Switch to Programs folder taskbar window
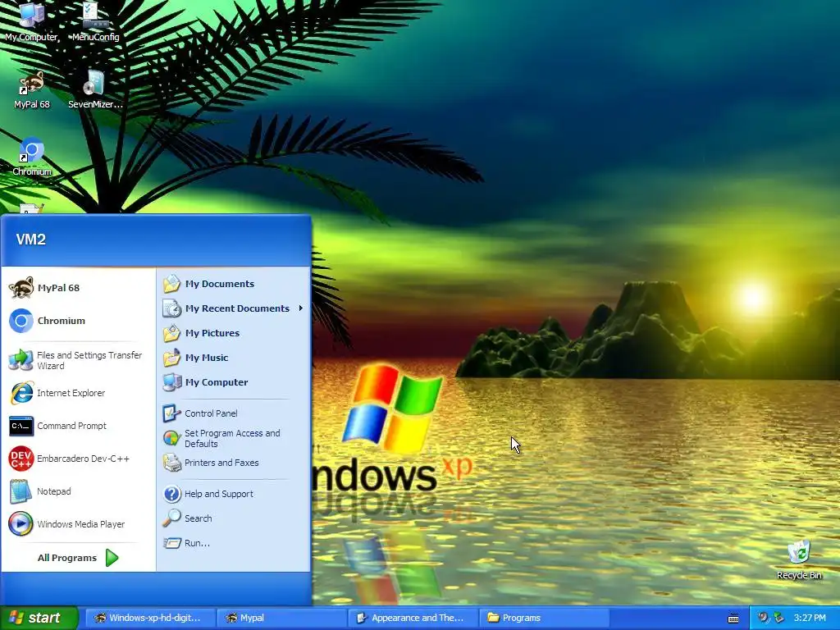The height and width of the screenshot is (630, 840). point(545,618)
